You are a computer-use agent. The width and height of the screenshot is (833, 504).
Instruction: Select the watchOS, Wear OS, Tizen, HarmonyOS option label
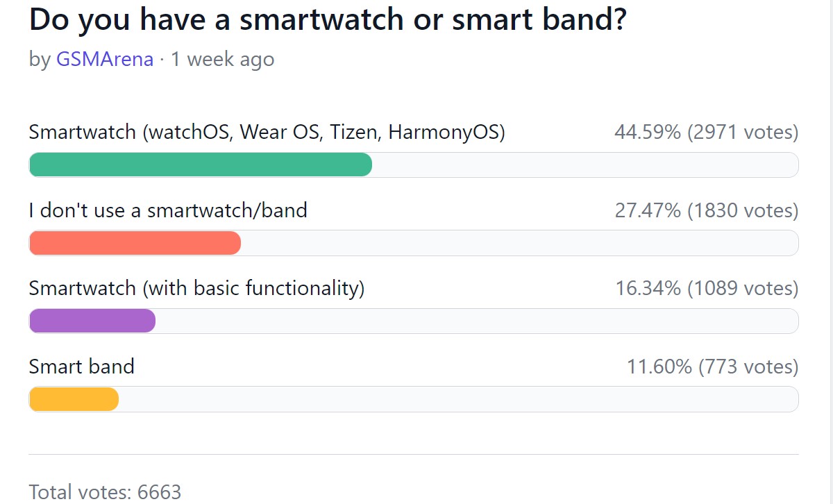[x=267, y=132]
